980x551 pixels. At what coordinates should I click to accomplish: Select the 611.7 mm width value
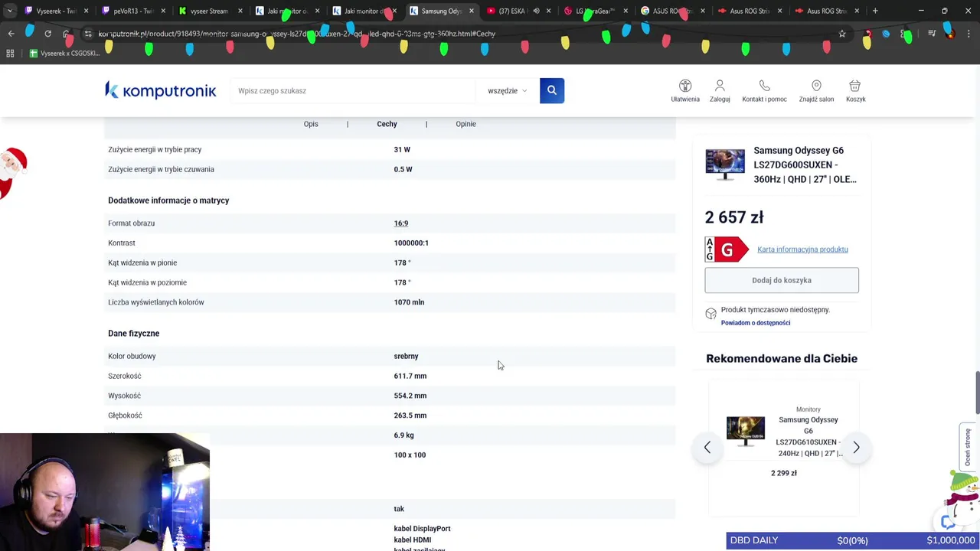click(x=410, y=377)
